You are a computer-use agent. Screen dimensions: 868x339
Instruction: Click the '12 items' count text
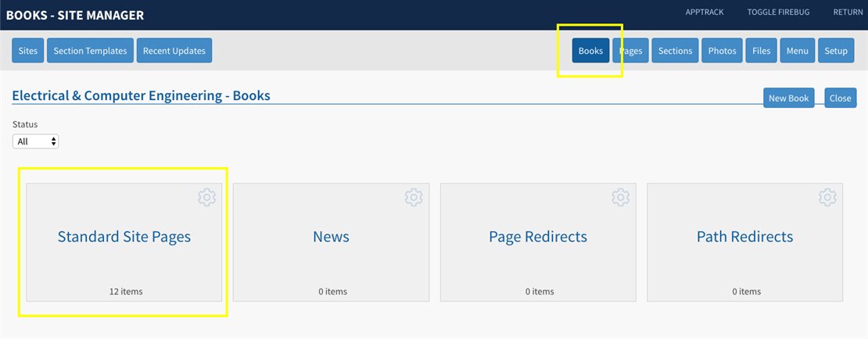click(126, 291)
